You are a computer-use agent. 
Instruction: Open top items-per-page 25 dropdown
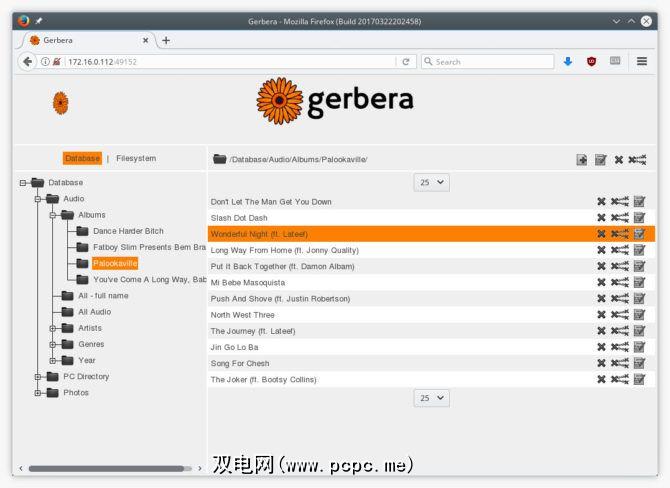[x=432, y=182]
